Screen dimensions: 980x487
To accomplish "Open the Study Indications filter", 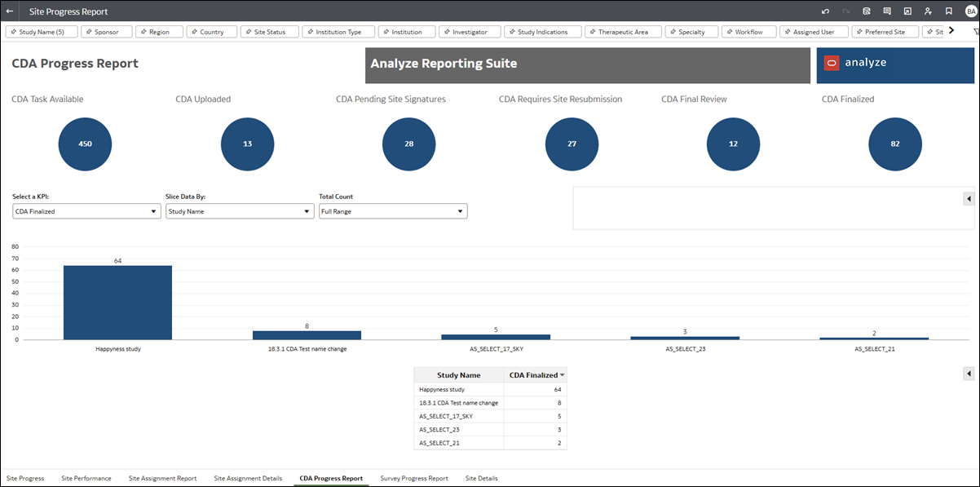I will [542, 32].
